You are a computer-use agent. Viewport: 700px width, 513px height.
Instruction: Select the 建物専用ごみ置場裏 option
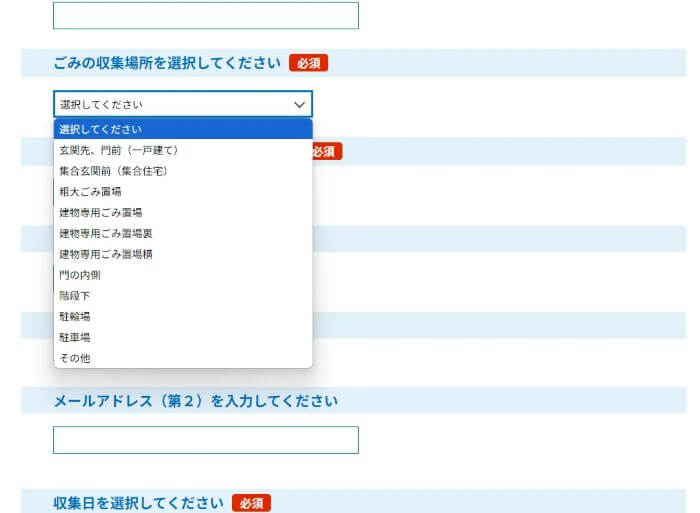183,233
